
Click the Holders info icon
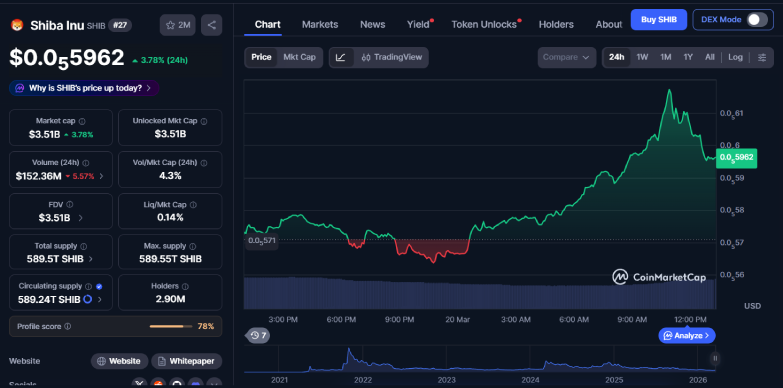pos(185,287)
